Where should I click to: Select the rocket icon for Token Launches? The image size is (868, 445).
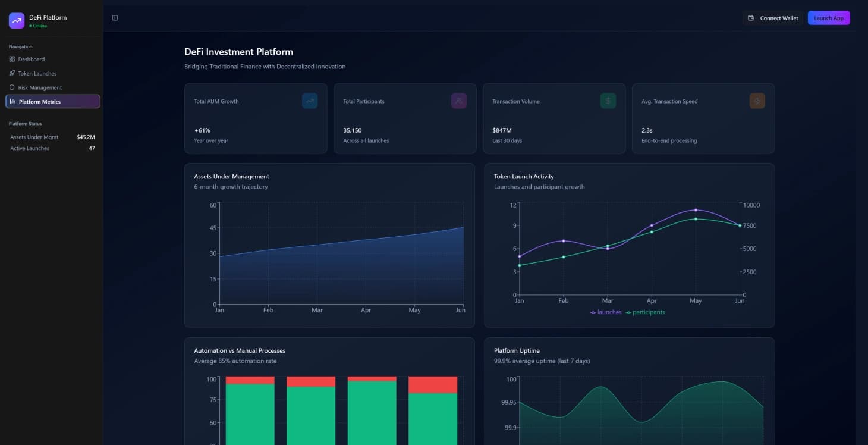(12, 73)
